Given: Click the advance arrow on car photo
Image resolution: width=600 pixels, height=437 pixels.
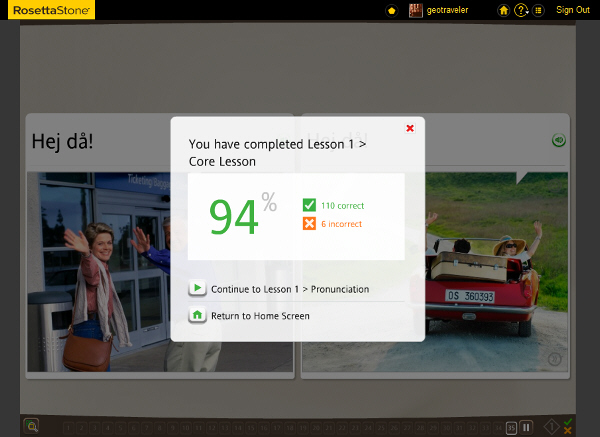Looking at the screenshot, I should [554, 359].
